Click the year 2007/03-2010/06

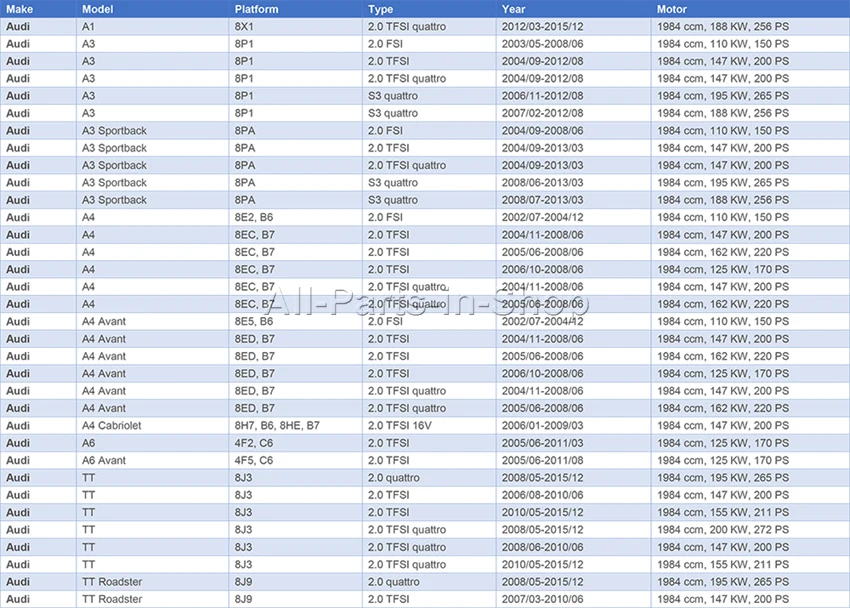pyautogui.click(x=542, y=599)
